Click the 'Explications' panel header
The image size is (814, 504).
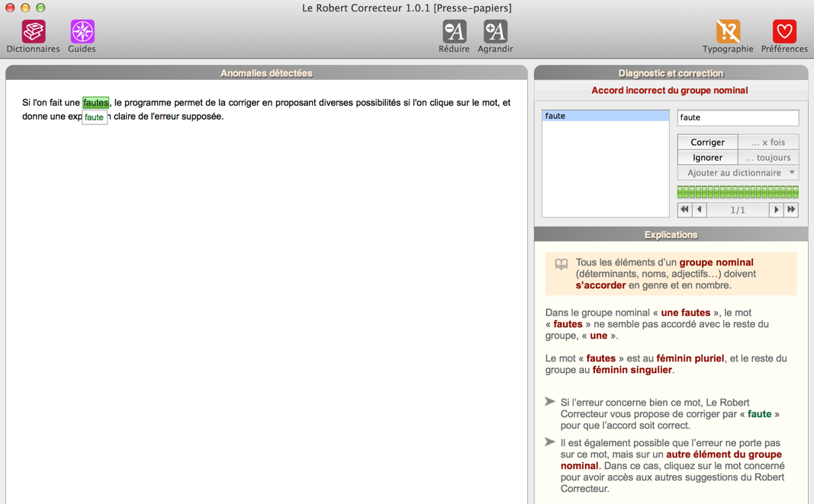tap(671, 235)
